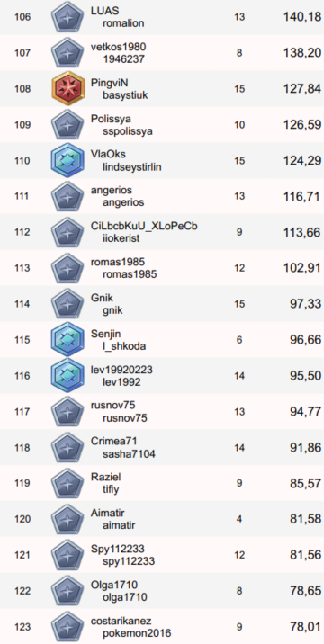The height and width of the screenshot is (644, 324).
Task: Click the score 94,77
Action: (x=305, y=412)
